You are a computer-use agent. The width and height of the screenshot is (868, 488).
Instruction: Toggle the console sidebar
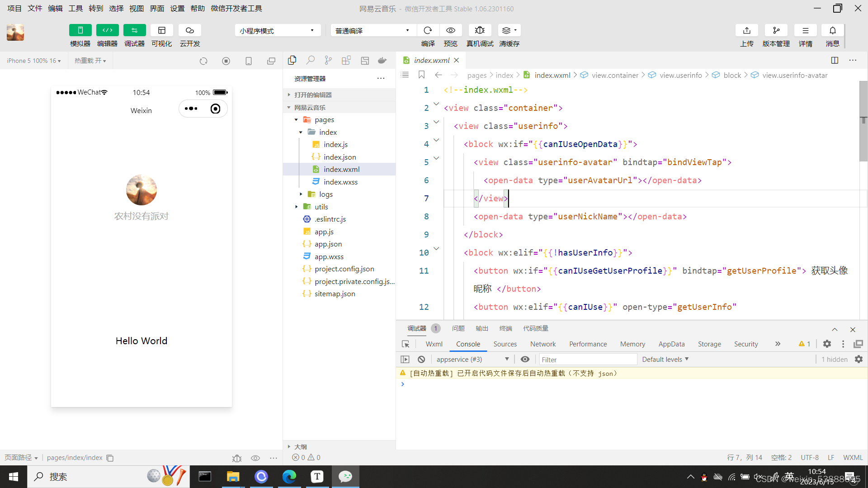pyautogui.click(x=405, y=359)
